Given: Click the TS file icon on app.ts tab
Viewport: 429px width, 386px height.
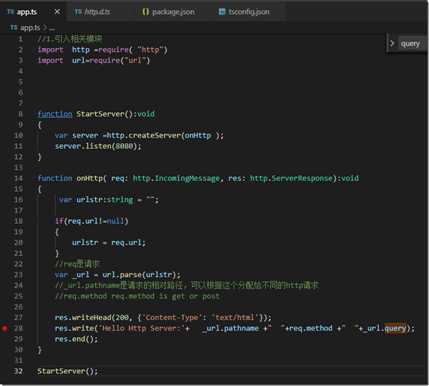Looking at the screenshot, I should click(x=11, y=12).
